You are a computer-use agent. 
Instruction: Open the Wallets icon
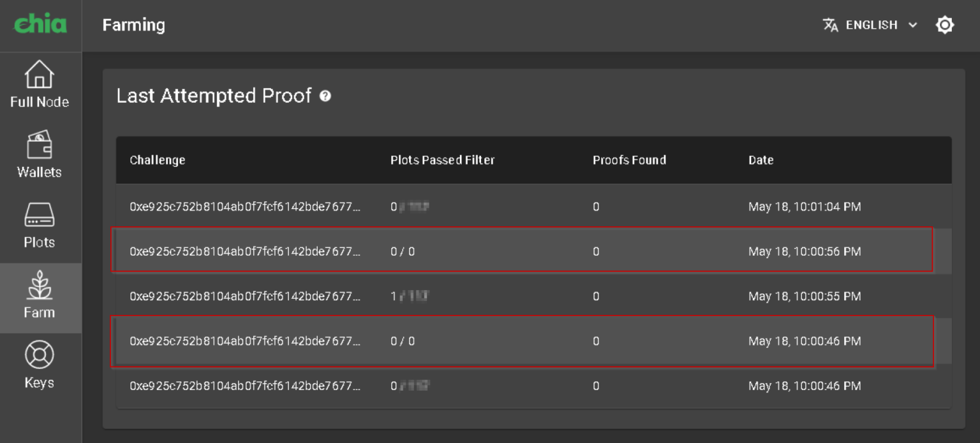point(40,145)
